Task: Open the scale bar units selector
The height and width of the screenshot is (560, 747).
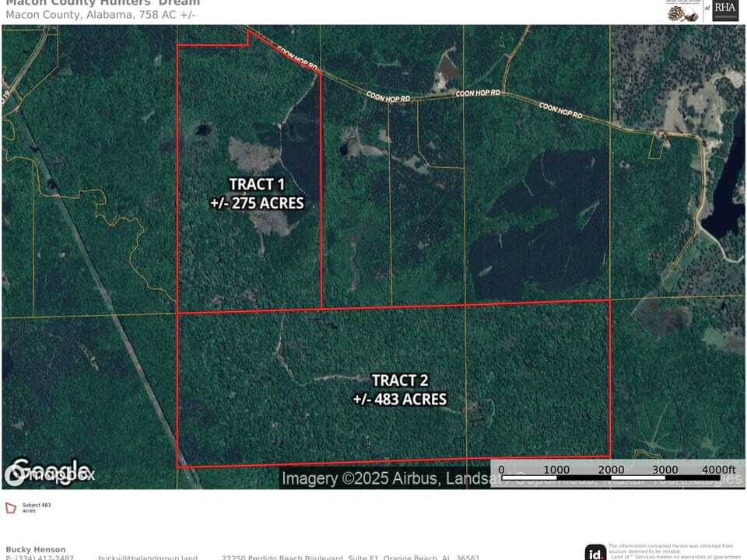Action: [720, 470]
